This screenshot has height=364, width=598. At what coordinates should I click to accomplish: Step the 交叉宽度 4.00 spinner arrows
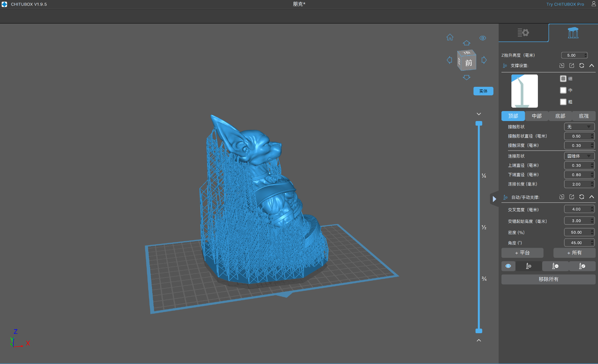coord(592,209)
